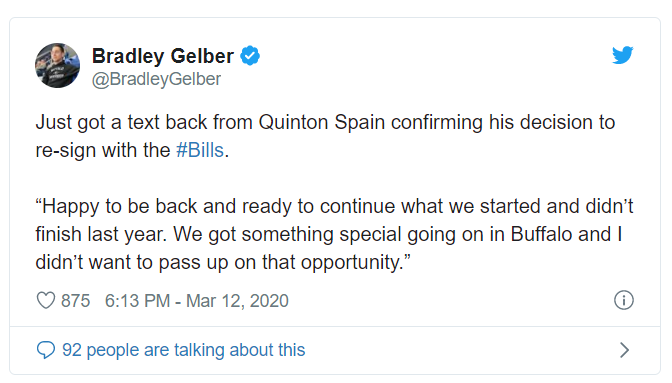Click 're-sign with the' text before hashtag
Screen dimensions: 672x383
[103, 151]
